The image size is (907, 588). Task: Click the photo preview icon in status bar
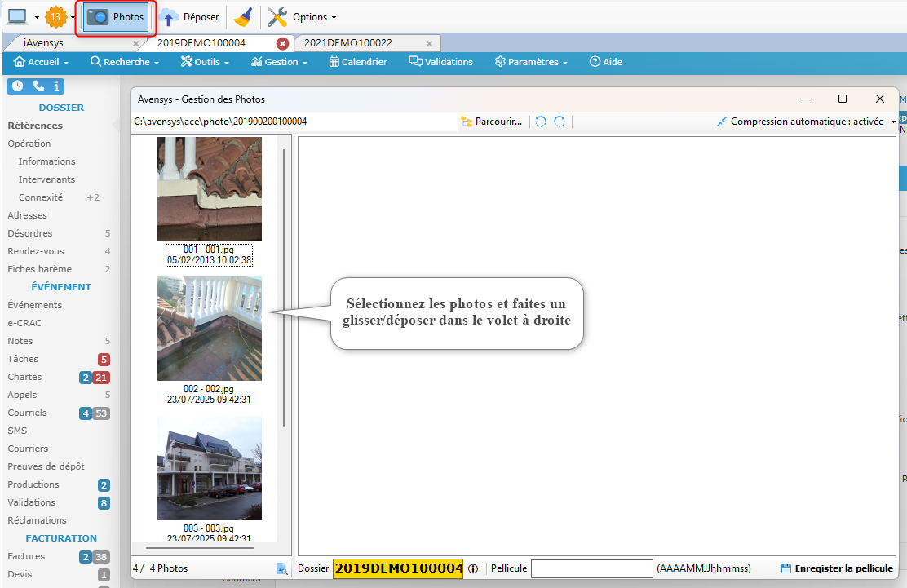pyautogui.click(x=282, y=568)
